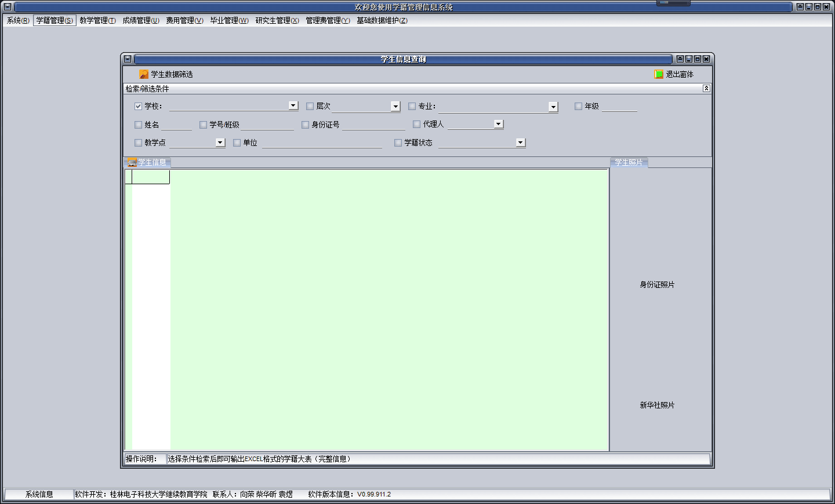The width and height of the screenshot is (835, 504).
Task: Open main application system menu icon
Action: (8, 7)
